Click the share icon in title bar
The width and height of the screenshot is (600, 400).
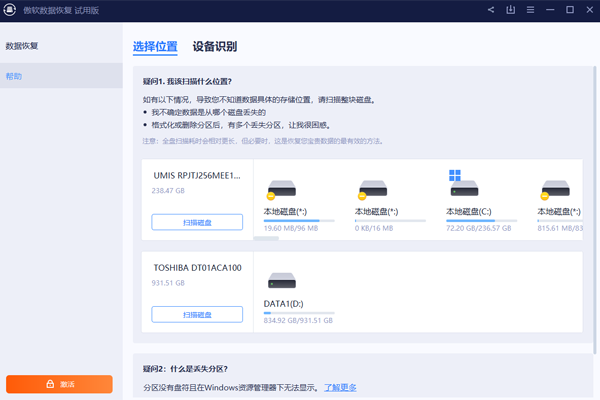click(491, 10)
